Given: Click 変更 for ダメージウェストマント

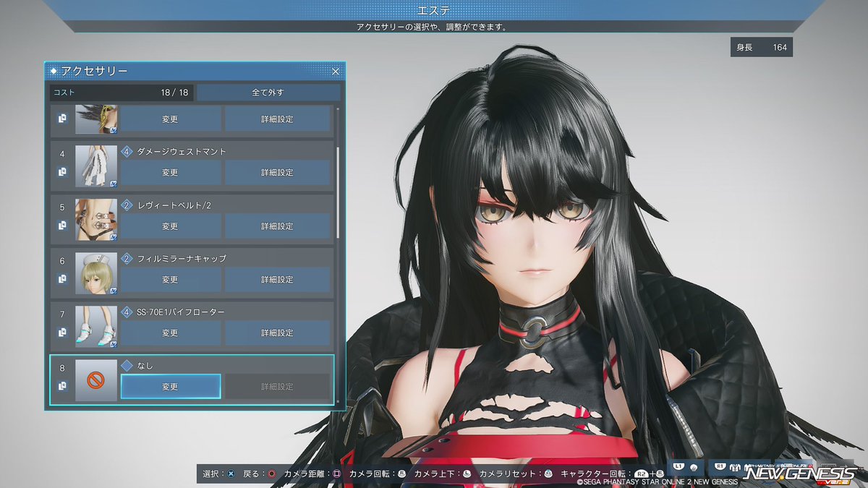Looking at the screenshot, I should point(170,173).
